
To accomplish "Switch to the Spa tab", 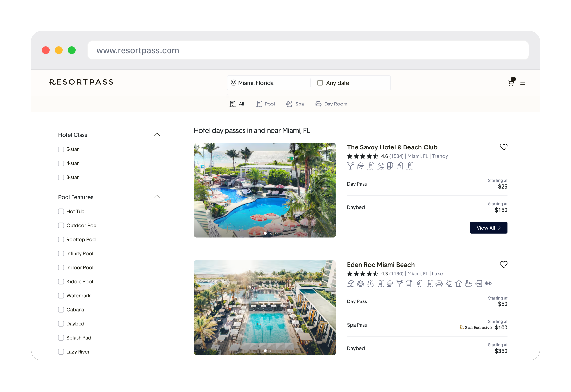I will tap(295, 104).
